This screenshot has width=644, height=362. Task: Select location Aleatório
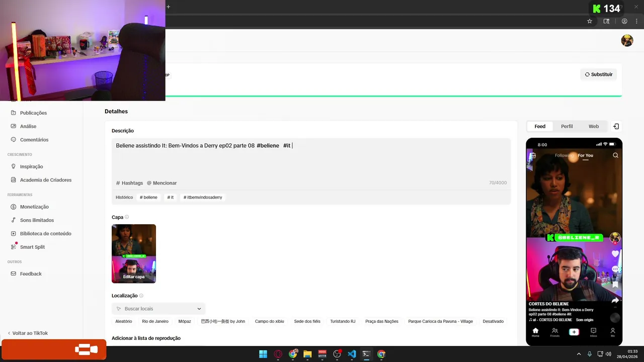124,321
